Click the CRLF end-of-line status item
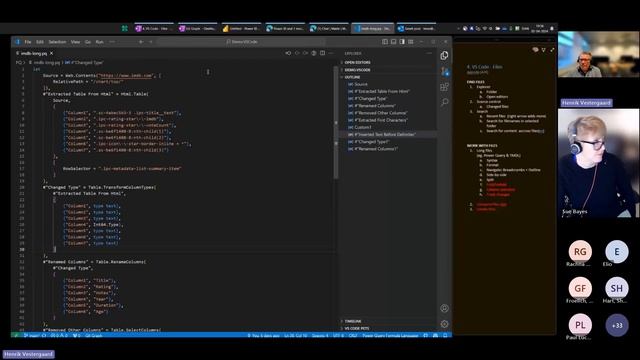This screenshot has height=360, width=640. coord(353,336)
